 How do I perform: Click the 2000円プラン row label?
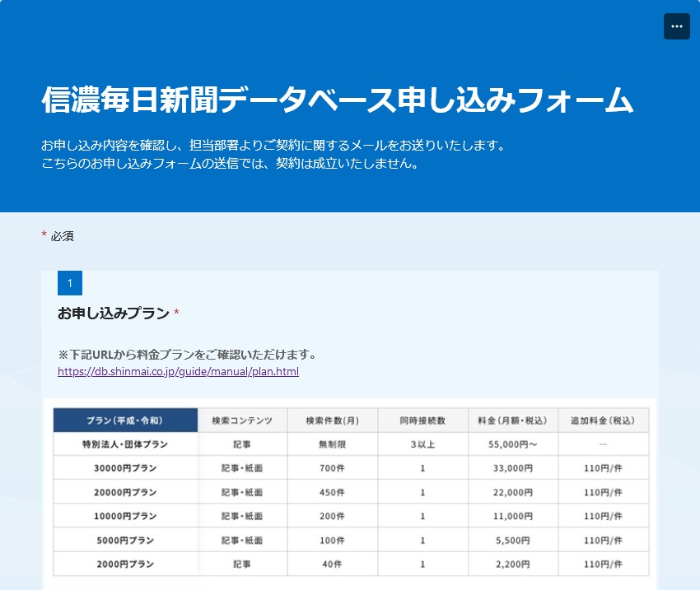(125, 564)
